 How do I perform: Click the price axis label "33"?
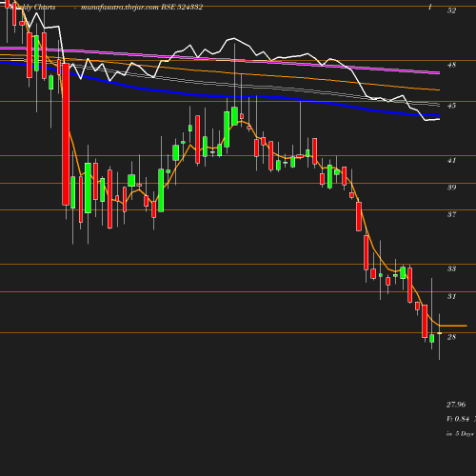(451, 268)
